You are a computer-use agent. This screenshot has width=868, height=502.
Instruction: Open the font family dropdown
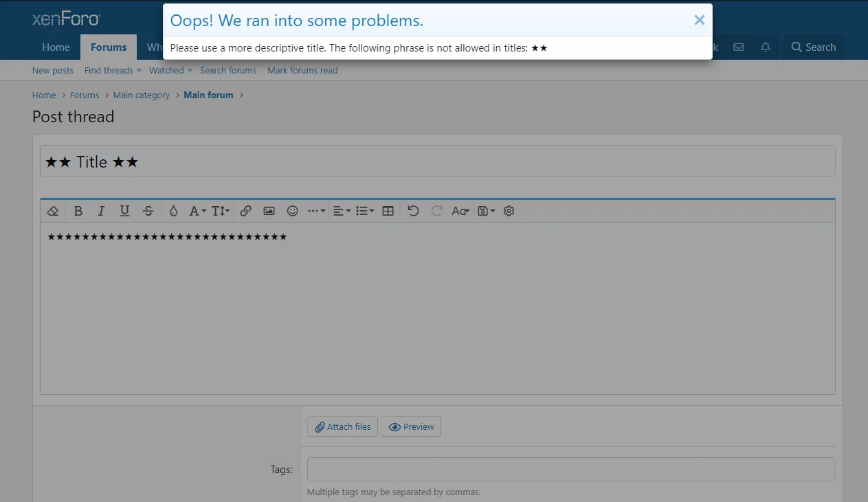[x=197, y=212]
